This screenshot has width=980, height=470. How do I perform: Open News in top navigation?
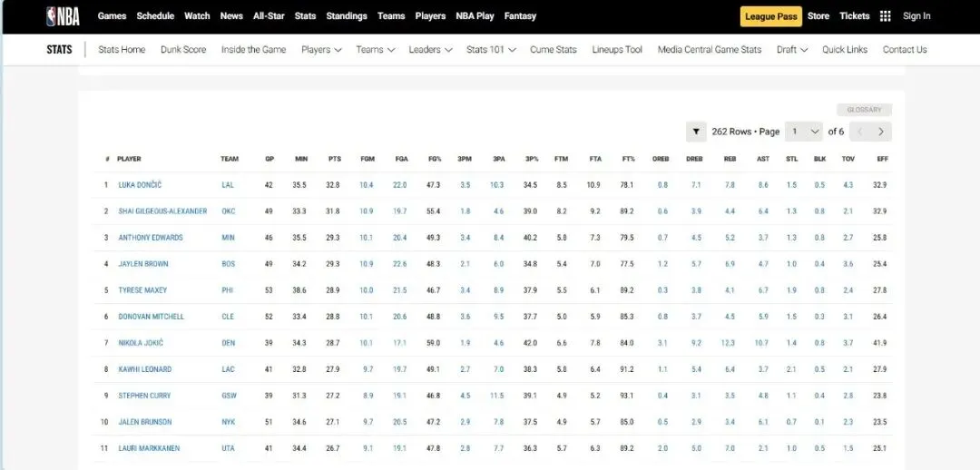tap(231, 16)
